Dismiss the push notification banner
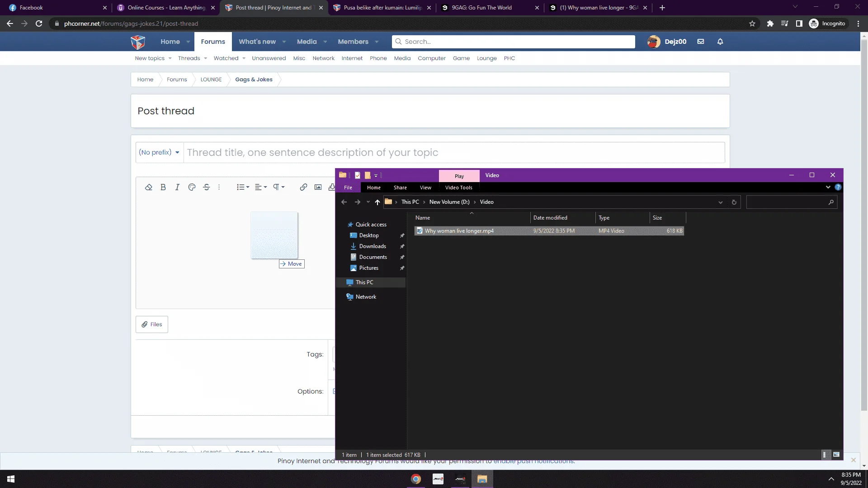Screen dimensions: 868x488 853,460
